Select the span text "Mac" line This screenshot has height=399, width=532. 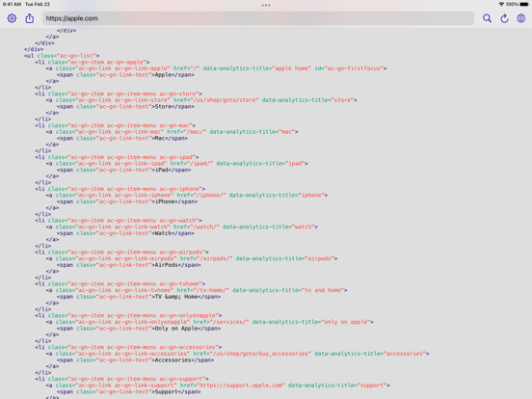click(x=122, y=138)
